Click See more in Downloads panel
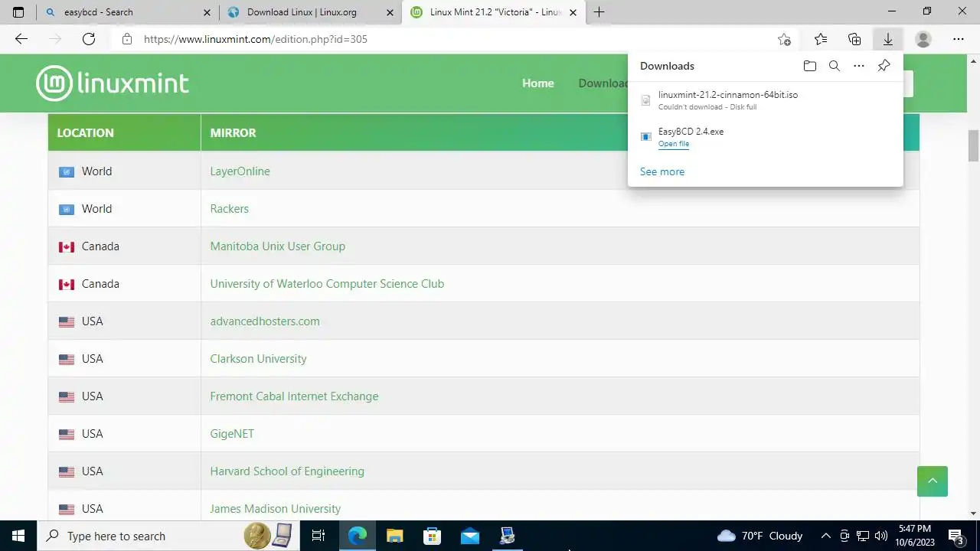The image size is (980, 551). pos(662,171)
